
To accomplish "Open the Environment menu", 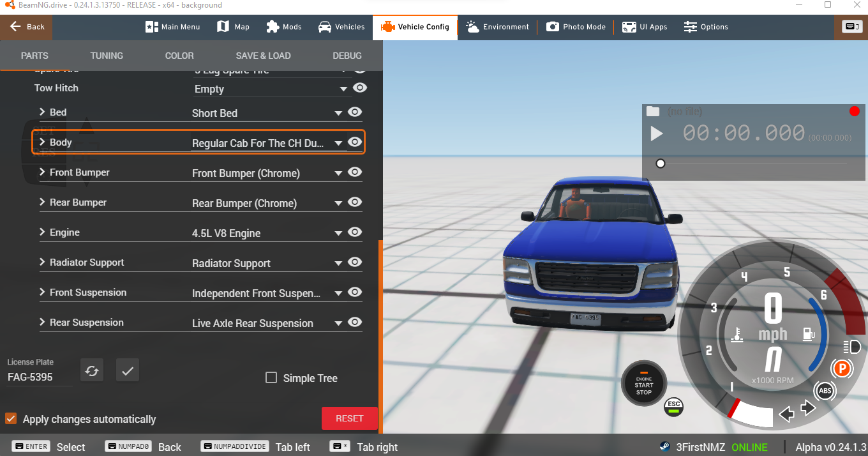I will point(498,27).
